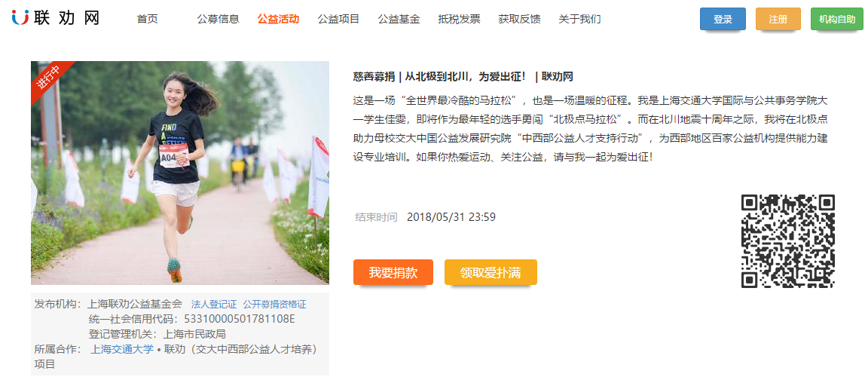Open the 关于我们 page
Screen dimensions: 868x383
(579, 19)
